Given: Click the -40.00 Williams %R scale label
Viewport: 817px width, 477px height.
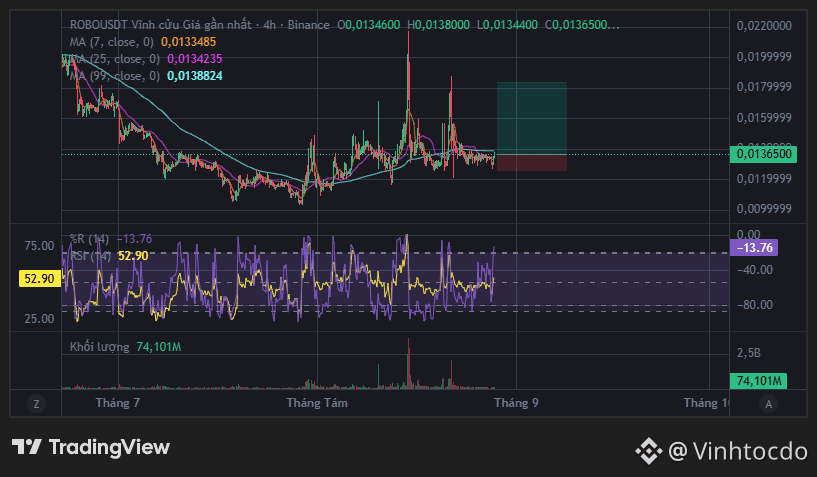Looking at the screenshot, I should pyautogui.click(x=754, y=270).
